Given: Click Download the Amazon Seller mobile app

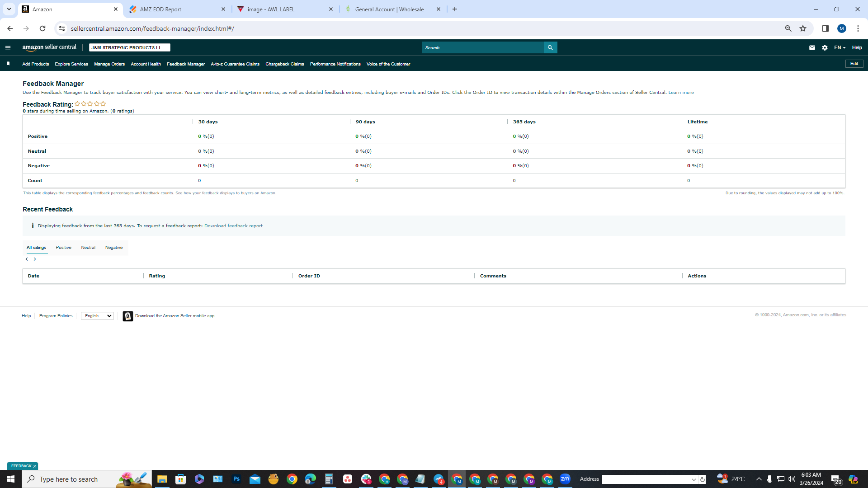Looking at the screenshot, I should (175, 316).
